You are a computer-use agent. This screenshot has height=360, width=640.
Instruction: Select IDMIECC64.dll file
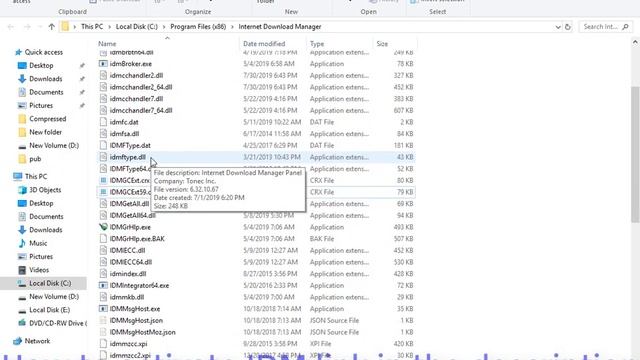coord(131,262)
